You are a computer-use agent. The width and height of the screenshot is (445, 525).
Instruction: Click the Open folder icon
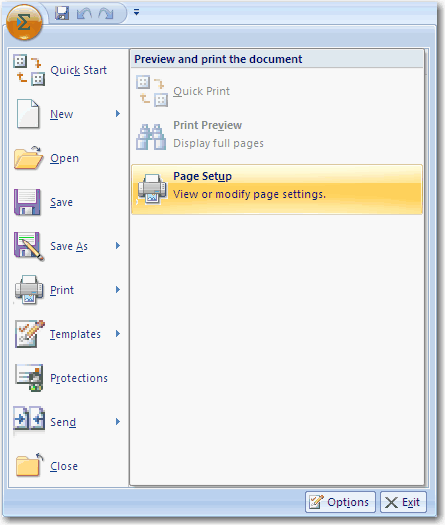pyautogui.click(x=29, y=158)
